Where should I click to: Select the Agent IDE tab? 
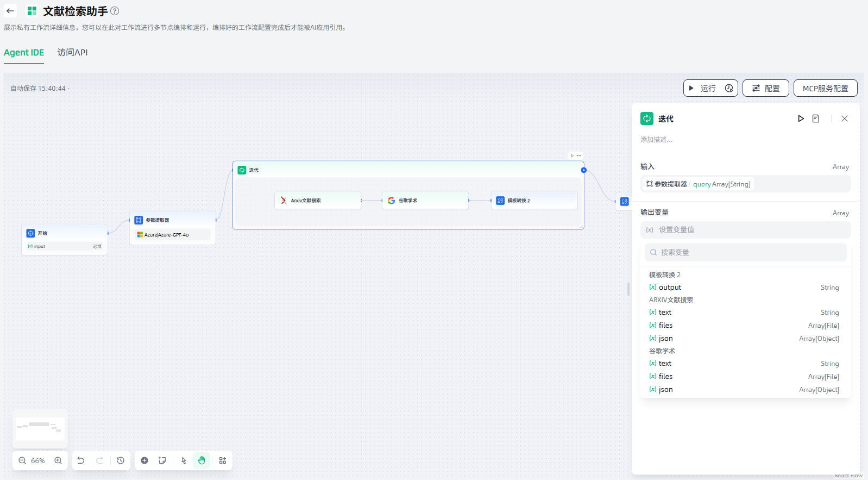24,53
